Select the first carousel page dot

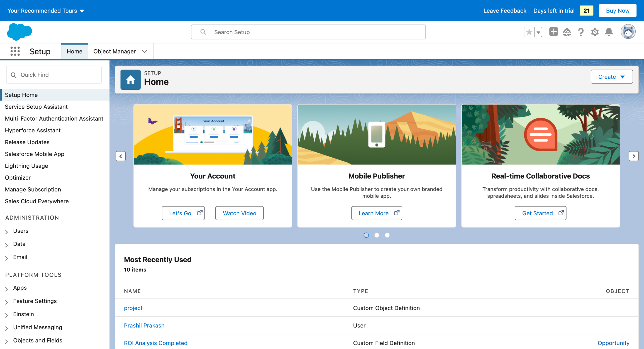click(366, 235)
